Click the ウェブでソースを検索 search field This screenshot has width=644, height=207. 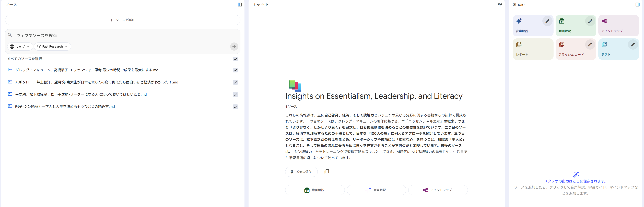(x=120, y=36)
